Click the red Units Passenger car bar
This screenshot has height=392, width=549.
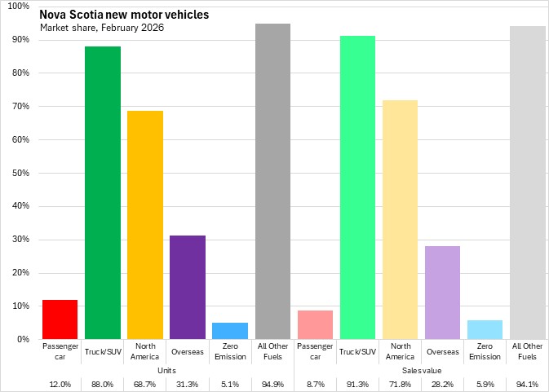pyautogui.click(x=60, y=319)
